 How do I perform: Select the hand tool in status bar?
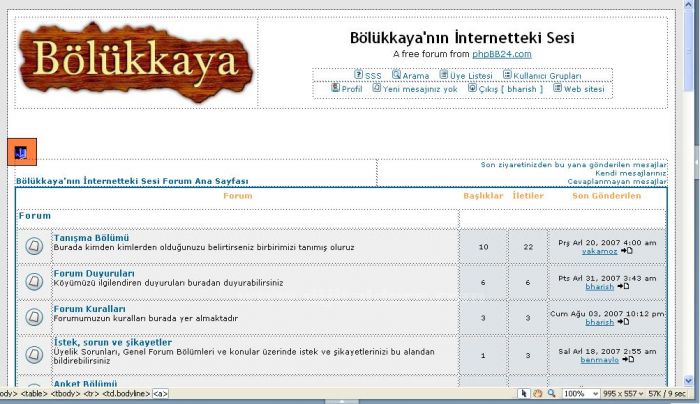pyautogui.click(x=537, y=394)
